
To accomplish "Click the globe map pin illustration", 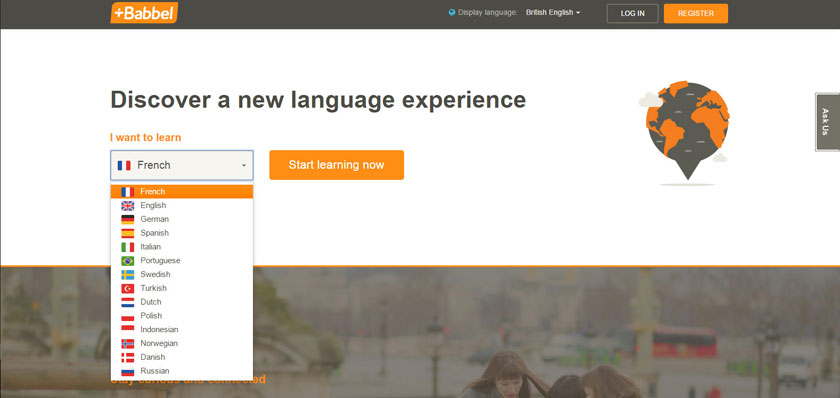I will [687, 132].
